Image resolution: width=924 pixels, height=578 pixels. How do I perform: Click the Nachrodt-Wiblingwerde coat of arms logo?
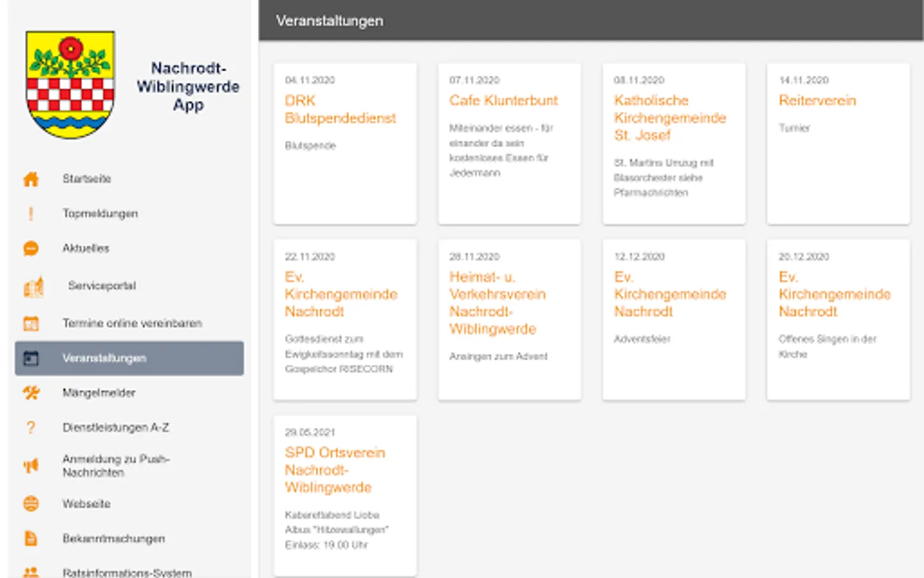pos(71,84)
